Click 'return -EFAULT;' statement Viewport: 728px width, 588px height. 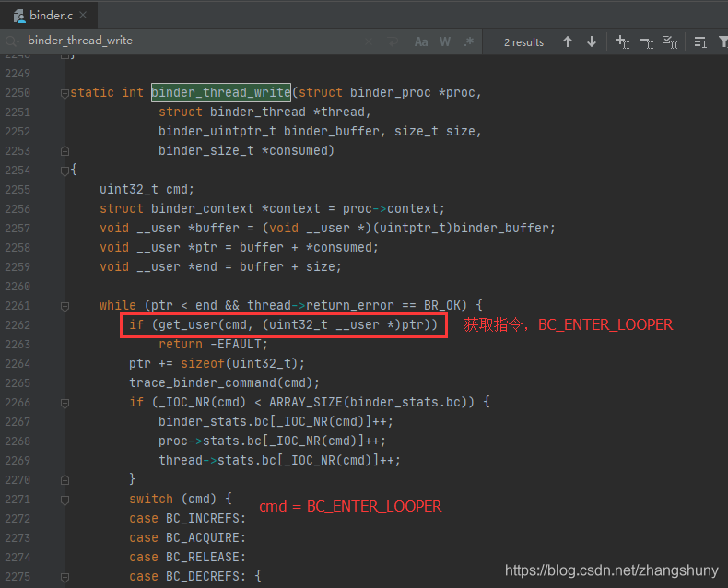click(x=213, y=344)
